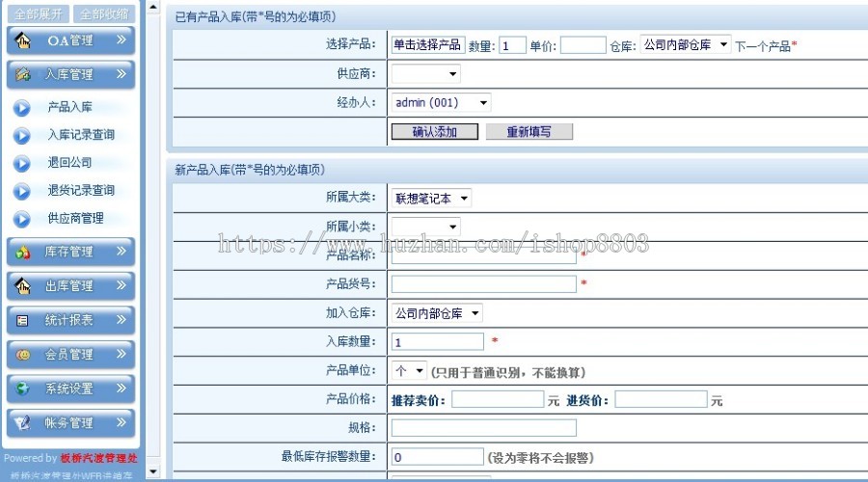This screenshot has height=482, width=868.
Task: Click the 产品名称 input field
Action: click(x=484, y=255)
